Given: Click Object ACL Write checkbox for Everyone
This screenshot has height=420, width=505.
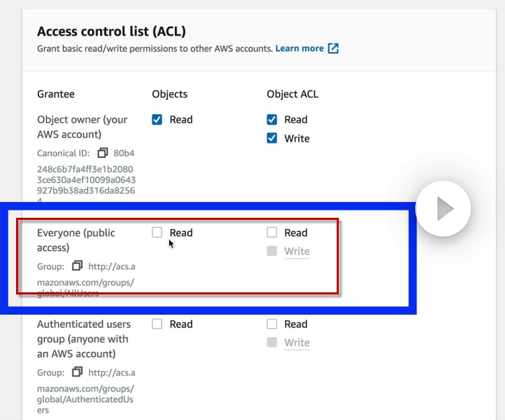Looking at the screenshot, I should pos(272,251).
